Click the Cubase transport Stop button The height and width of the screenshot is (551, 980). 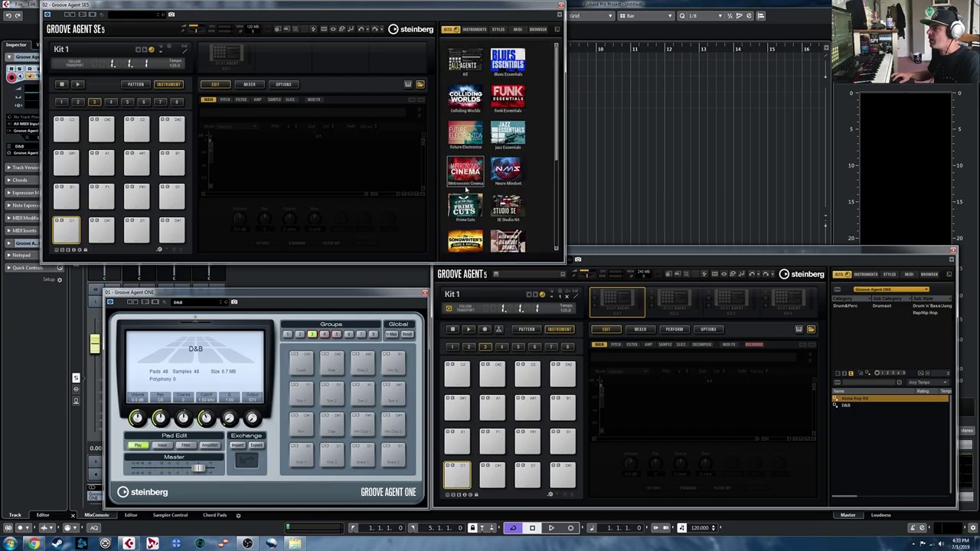(x=532, y=527)
